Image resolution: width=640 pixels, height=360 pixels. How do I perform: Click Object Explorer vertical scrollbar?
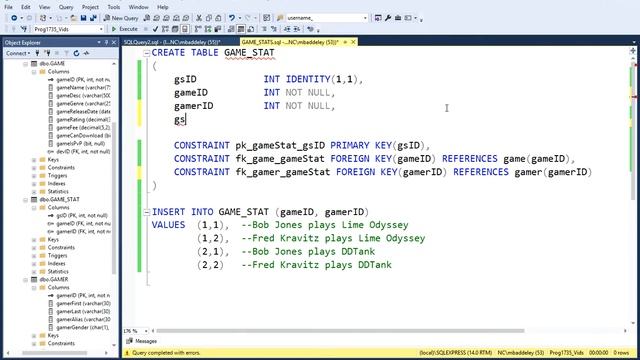tap(114, 198)
